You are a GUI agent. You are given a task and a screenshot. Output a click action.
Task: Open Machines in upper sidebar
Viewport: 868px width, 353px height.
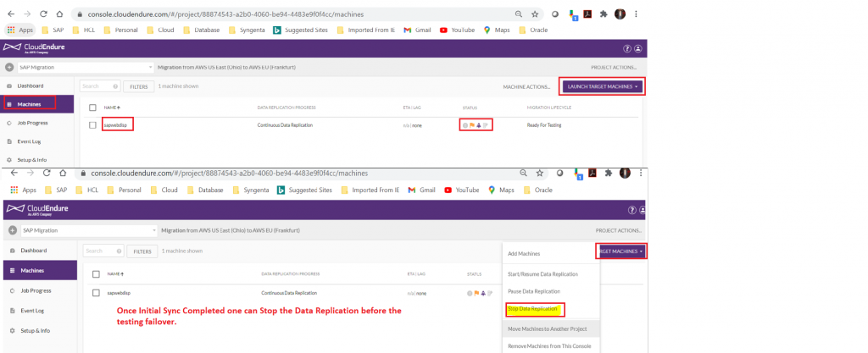pyautogui.click(x=37, y=104)
